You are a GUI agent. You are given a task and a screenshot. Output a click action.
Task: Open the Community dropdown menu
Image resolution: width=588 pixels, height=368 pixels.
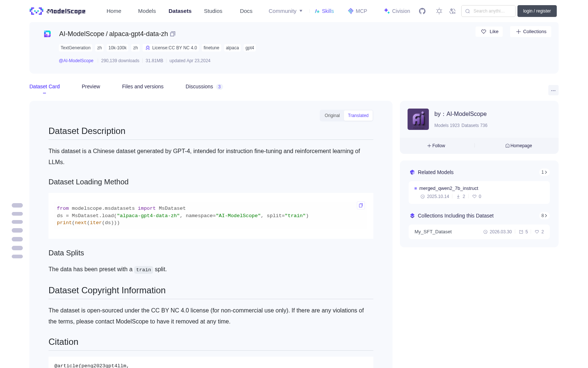coord(286,11)
